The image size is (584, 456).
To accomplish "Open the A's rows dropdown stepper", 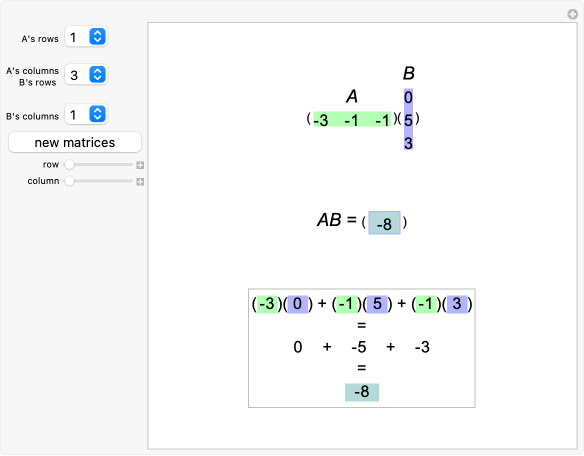I will pyautogui.click(x=97, y=37).
